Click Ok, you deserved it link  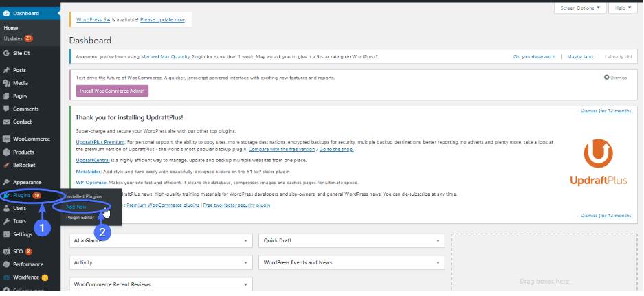pyautogui.click(x=534, y=56)
